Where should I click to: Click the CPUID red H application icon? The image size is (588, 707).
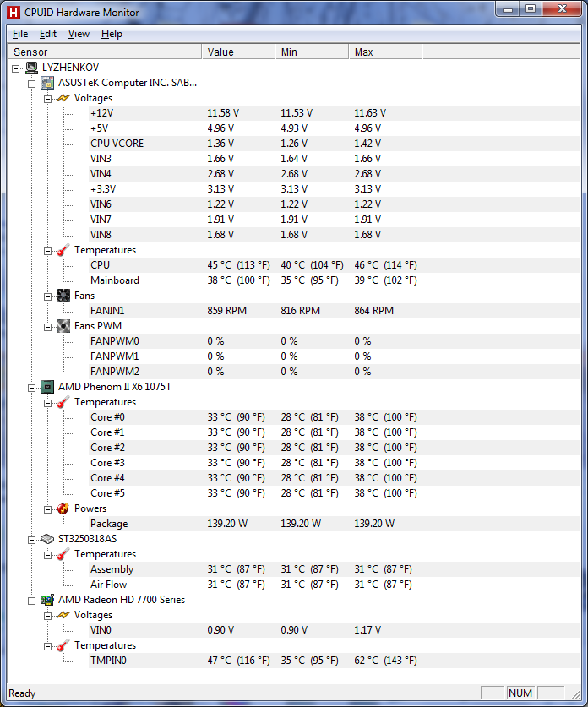14,13
